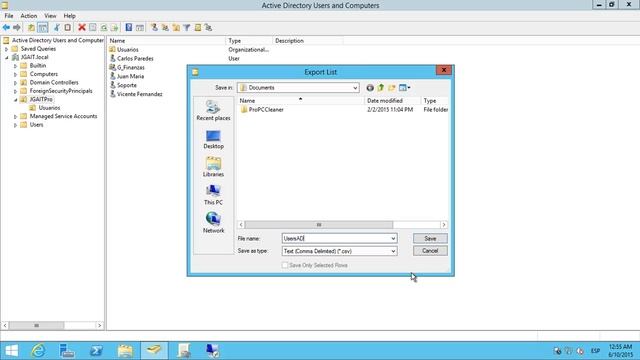Select Network in the dialog sidebar
The image size is (640, 360).
213,223
